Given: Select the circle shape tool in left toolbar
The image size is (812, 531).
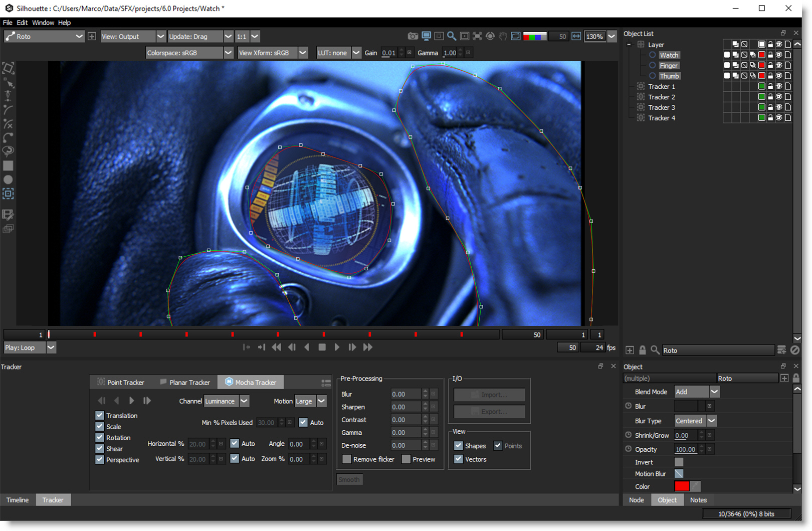Looking at the screenshot, I should (8, 180).
